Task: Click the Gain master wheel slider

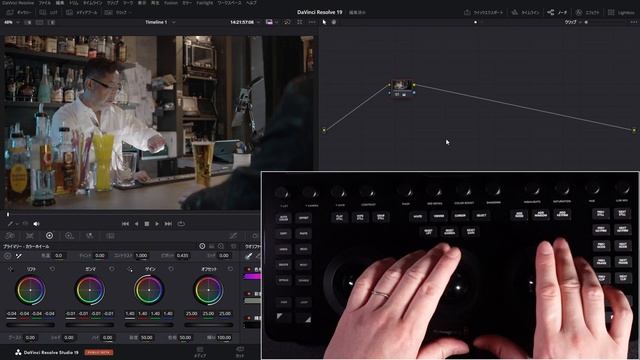Action: point(149,325)
